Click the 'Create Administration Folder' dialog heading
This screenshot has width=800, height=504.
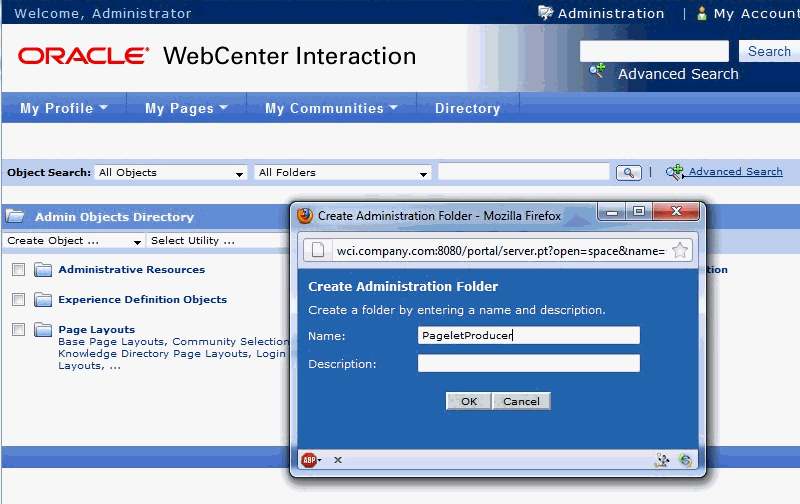403,286
